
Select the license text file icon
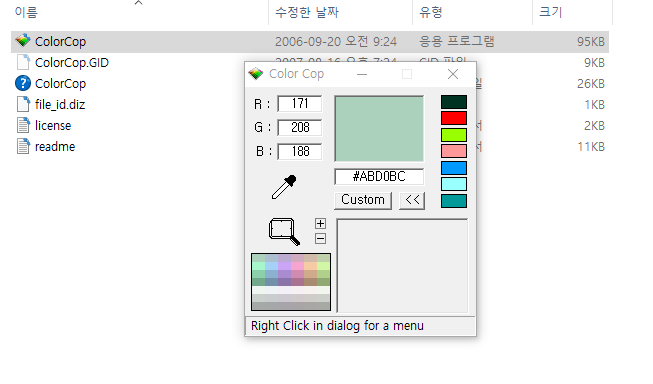pyautogui.click(x=23, y=125)
